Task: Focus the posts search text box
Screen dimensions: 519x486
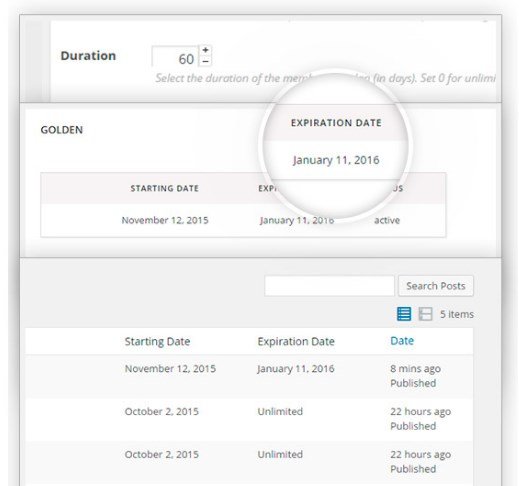Action: (x=329, y=286)
